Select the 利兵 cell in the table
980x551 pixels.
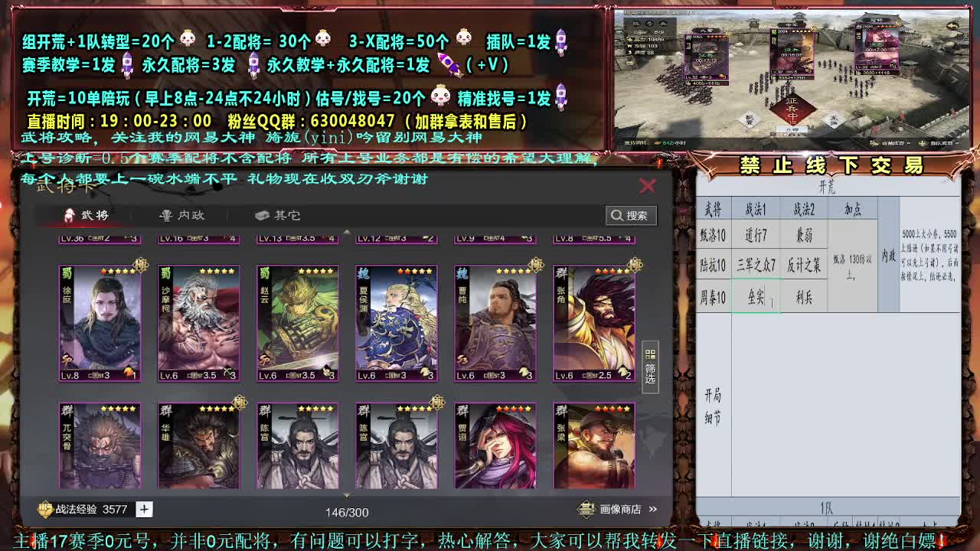click(804, 297)
